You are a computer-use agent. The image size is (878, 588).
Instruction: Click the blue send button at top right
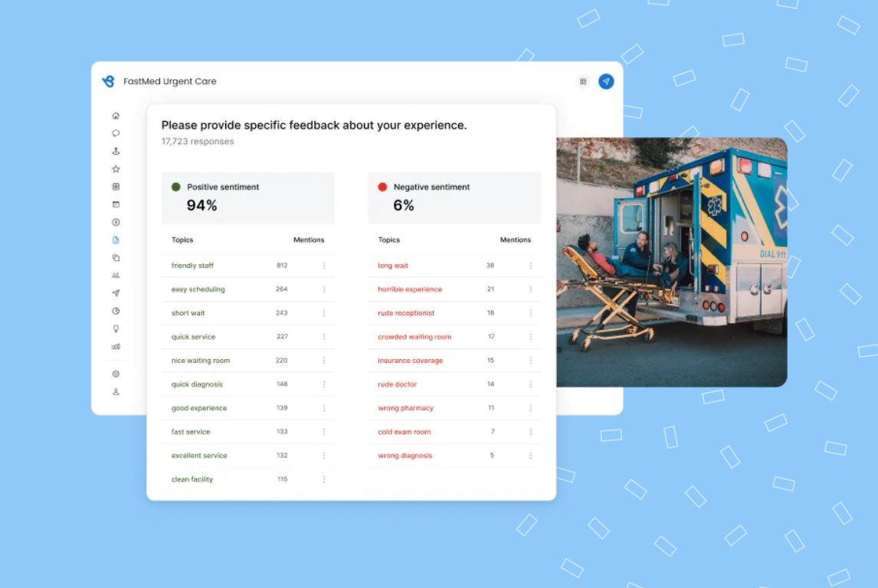coord(605,81)
